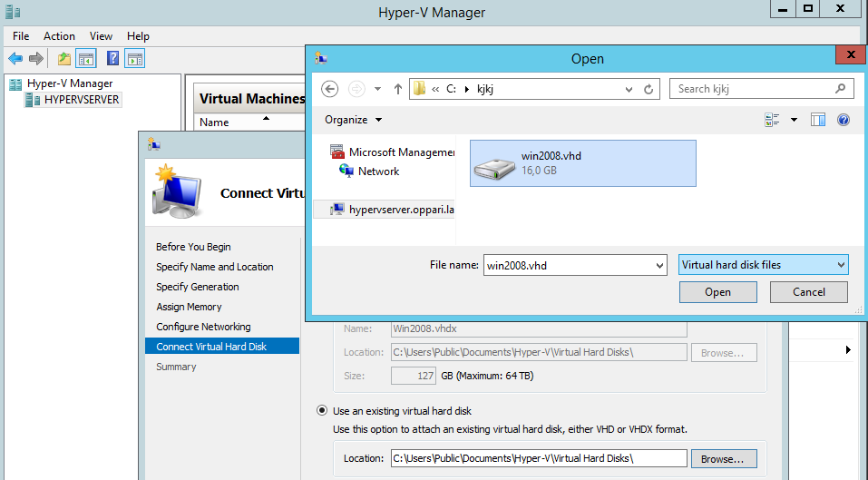
Task: Close the Open dialog
Action: coord(851,54)
